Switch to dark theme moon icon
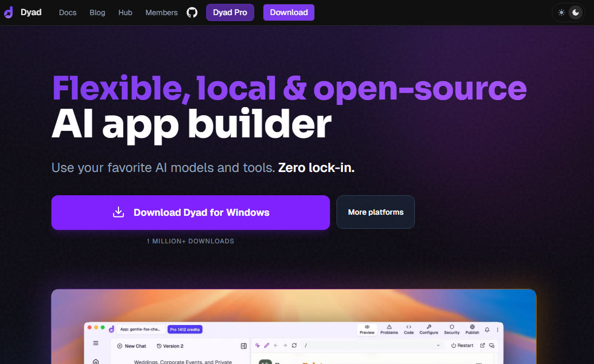The width and height of the screenshot is (594, 364). [x=576, y=12]
